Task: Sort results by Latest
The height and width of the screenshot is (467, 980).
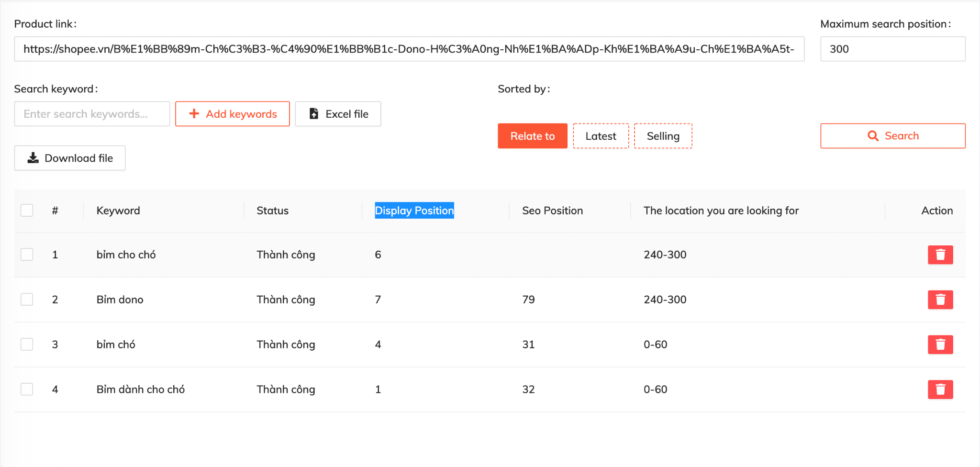Action: tap(601, 136)
